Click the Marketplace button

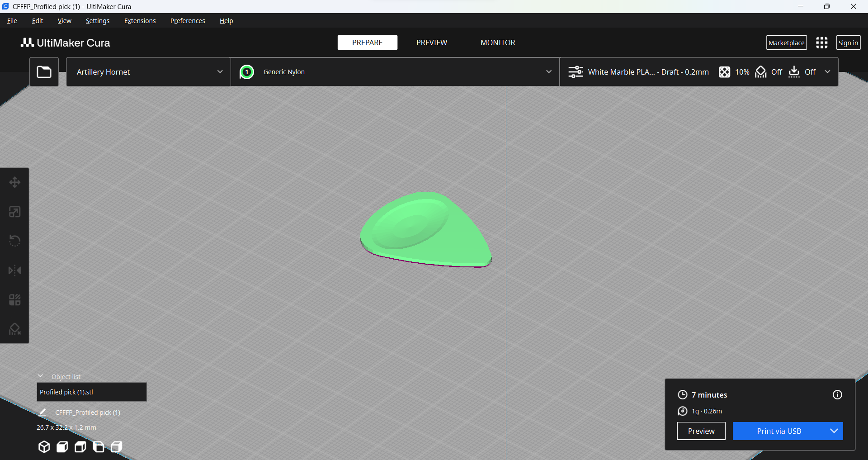pos(786,43)
